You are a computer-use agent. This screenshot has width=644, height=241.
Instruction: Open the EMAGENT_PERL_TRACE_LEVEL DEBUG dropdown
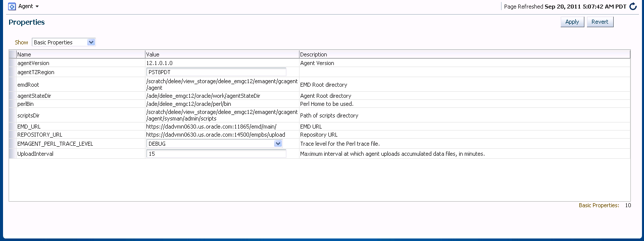[x=214, y=144]
